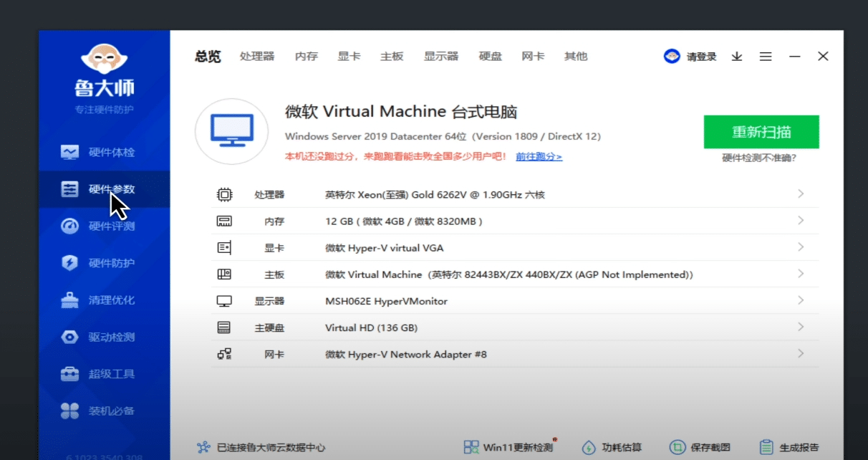The image size is (868, 460).
Task: Click the 前往跑分 link
Action: pyautogui.click(x=539, y=156)
